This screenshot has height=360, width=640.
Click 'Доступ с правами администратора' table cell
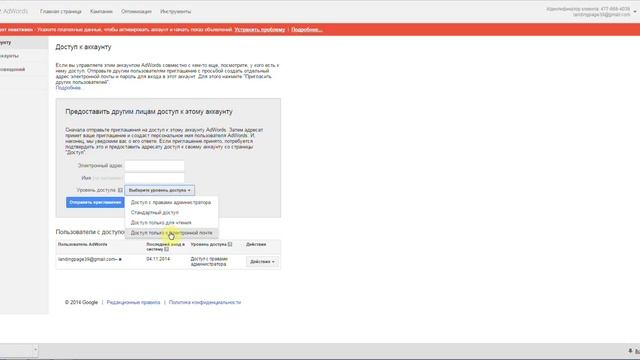209,262
